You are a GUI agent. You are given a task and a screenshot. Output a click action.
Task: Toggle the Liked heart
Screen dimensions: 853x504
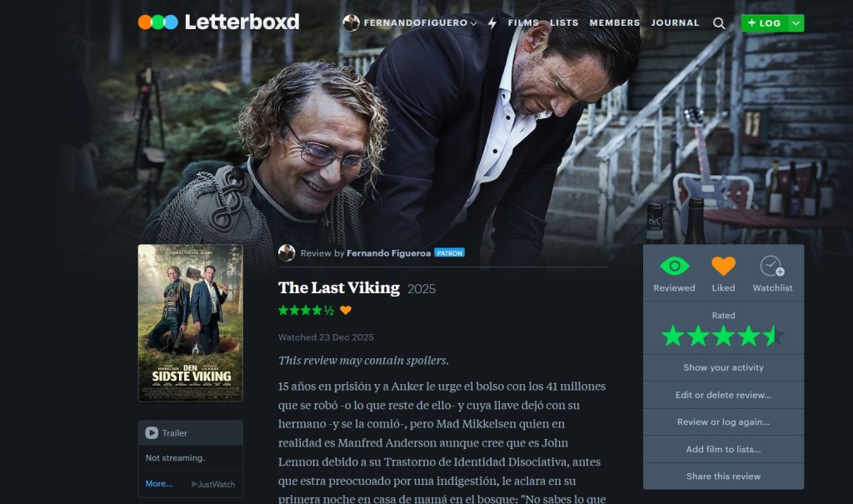coord(723,266)
